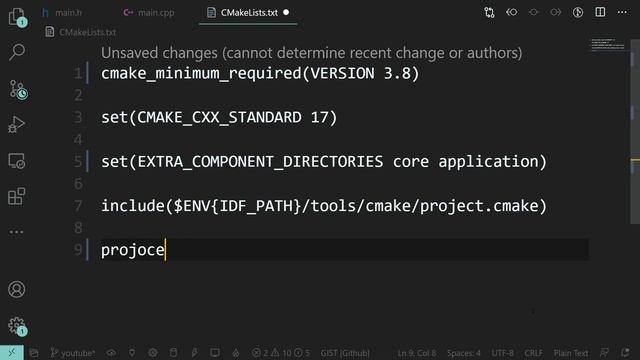
Task: Switch to the main.cpp tab
Action: click(x=149, y=13)
